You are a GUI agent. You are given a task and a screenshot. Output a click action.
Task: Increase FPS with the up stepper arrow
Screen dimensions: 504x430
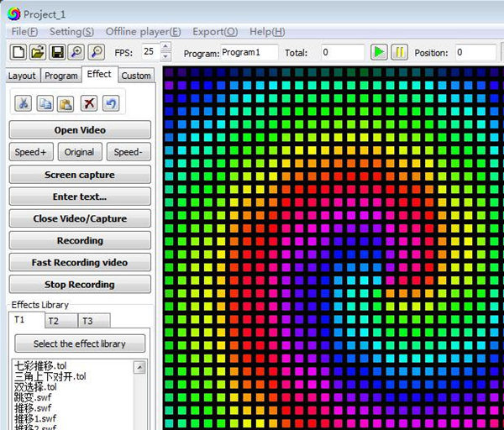(165, 46)
